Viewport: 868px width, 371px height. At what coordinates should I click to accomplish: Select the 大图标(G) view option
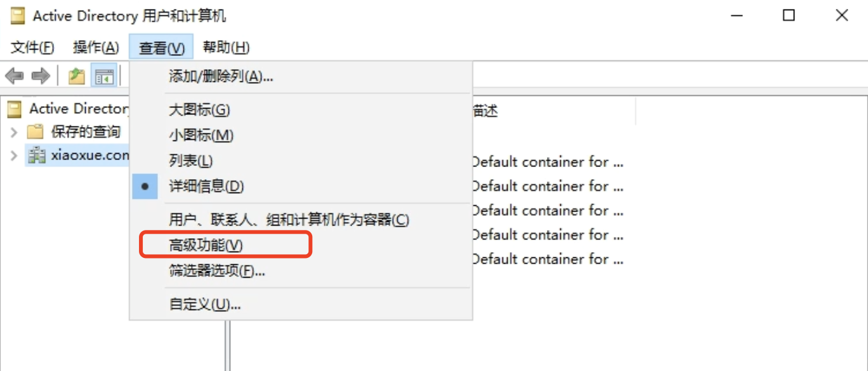point(199,110)
